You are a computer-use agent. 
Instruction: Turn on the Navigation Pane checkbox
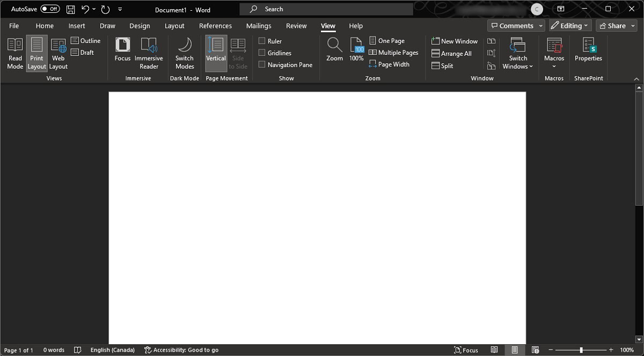(x=262, y=65)
